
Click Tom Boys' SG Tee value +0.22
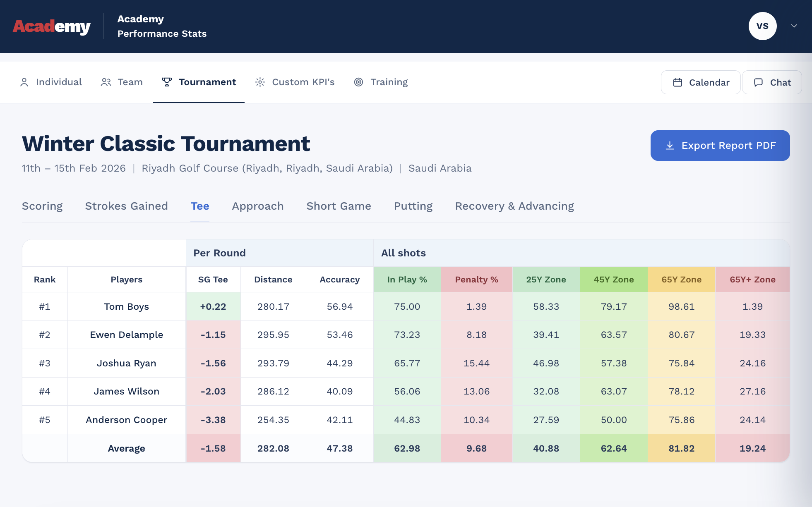tap(213, 307)
